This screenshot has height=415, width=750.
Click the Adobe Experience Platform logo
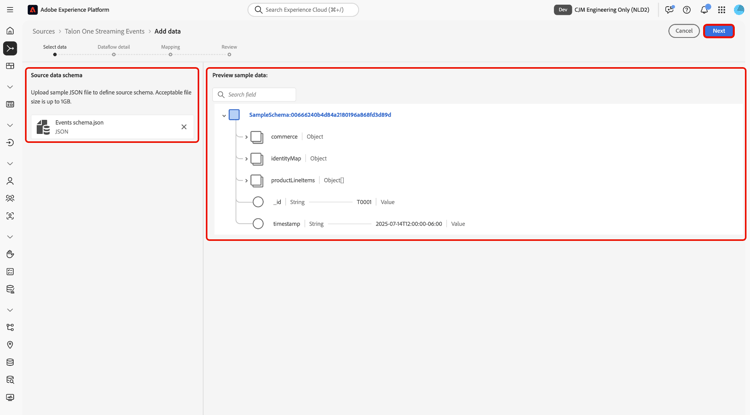coord(33,10)
